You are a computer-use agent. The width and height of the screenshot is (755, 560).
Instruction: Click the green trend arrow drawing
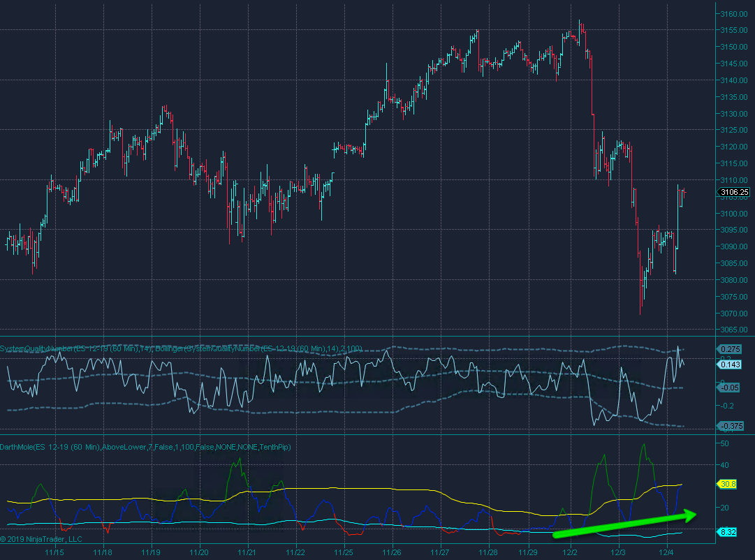tap(625, 525)
